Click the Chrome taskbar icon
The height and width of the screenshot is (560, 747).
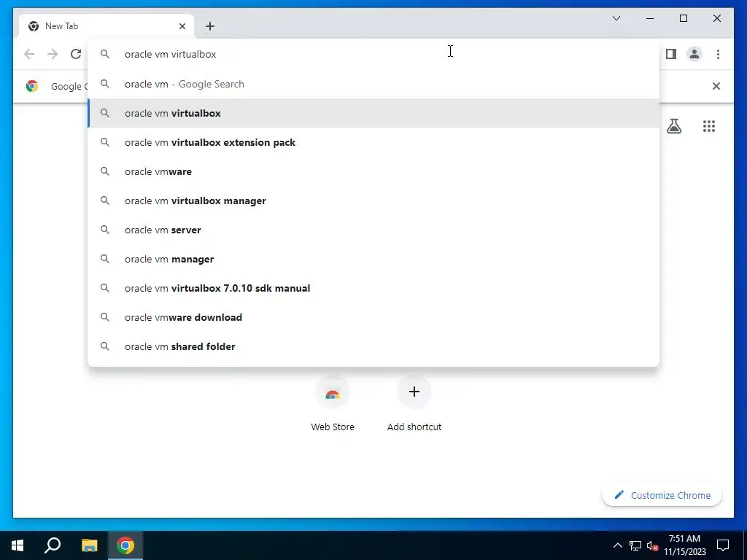[x=125, y=545]
